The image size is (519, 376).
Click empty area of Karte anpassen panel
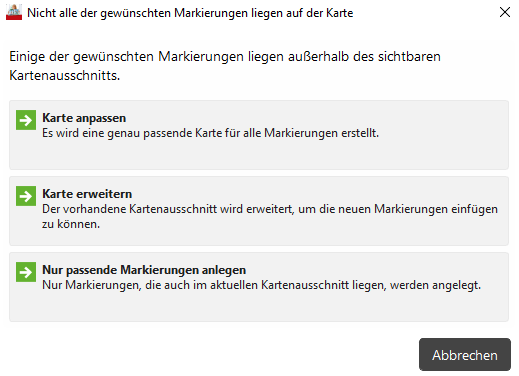[259, 154]
